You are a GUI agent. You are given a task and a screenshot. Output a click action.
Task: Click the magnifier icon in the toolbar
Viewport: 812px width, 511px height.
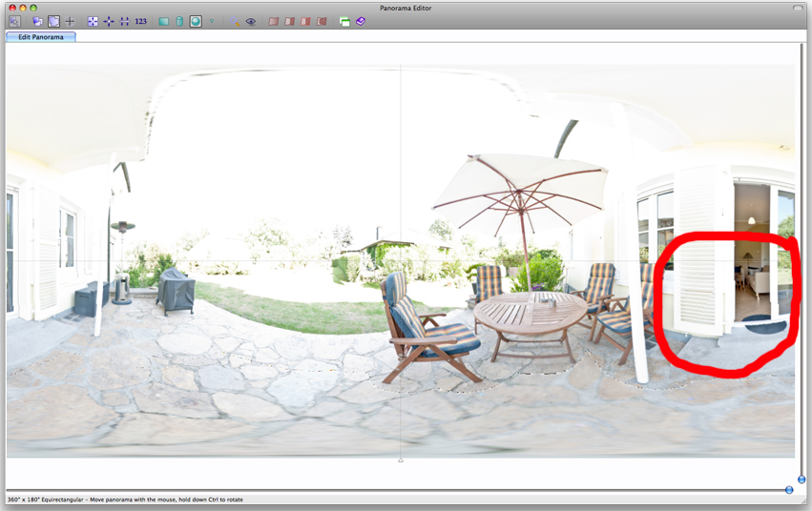235,21
